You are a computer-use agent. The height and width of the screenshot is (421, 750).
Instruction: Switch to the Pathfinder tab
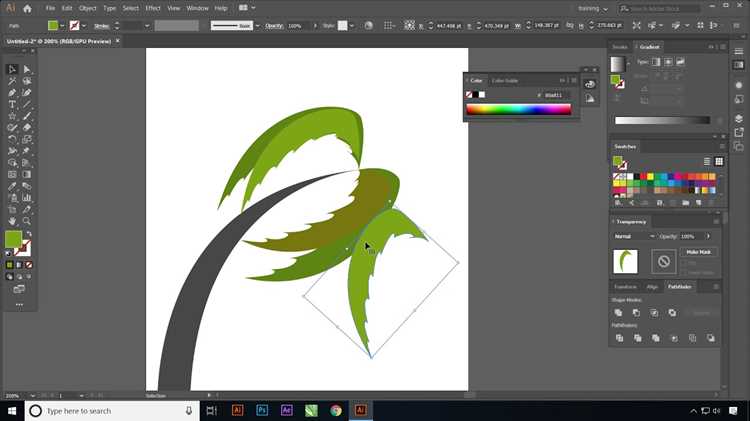click(679, 287)
